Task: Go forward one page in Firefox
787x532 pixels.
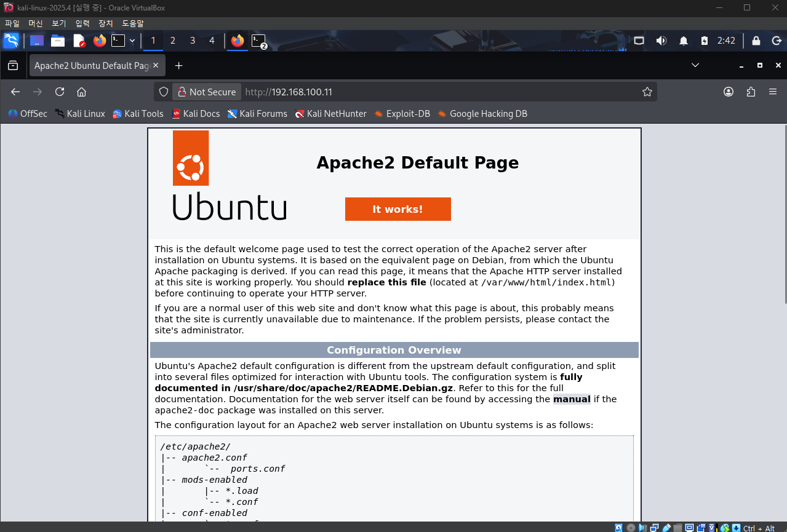Action: (x=38, y=92)
